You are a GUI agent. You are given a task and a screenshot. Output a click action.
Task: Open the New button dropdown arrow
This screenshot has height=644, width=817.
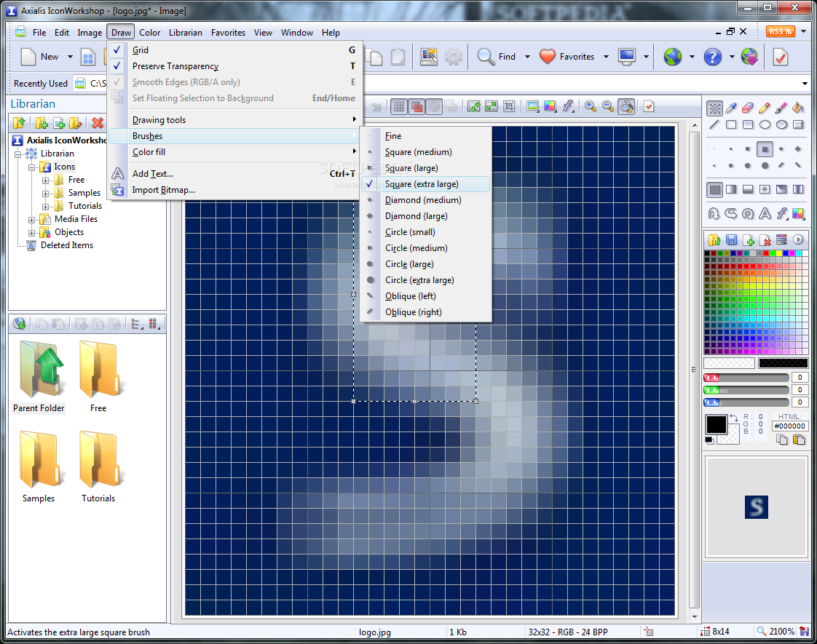[x=70, y=57]
